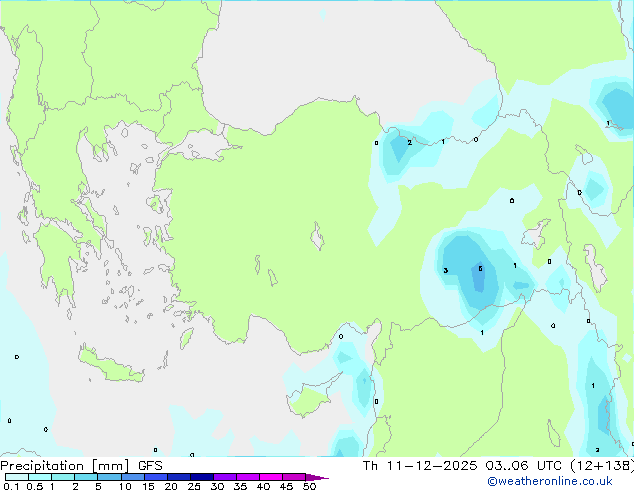Select the 5–10 mm legend color box

109,477
